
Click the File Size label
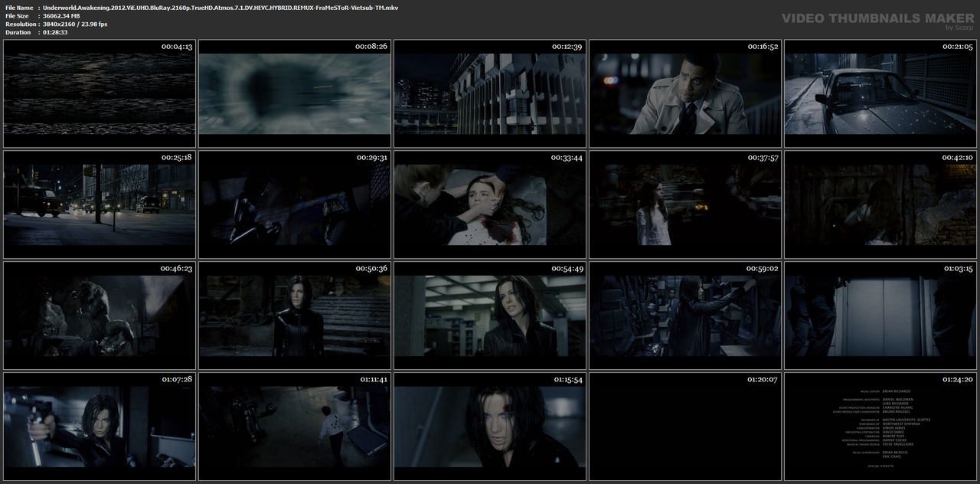point(17,15)
